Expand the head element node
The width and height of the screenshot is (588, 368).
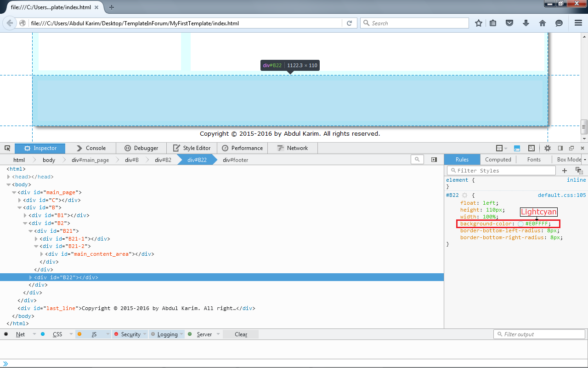coord(9,177)
